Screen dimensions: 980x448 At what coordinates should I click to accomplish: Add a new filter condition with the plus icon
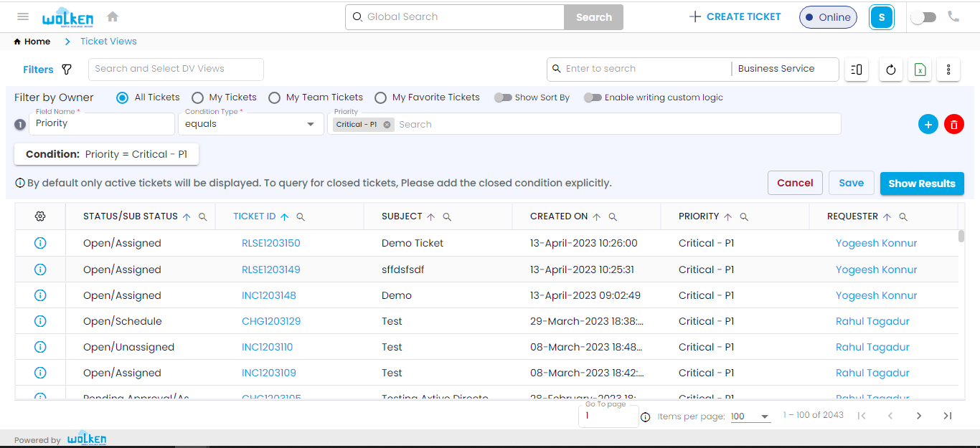pyautogui.click(x=928, y=124)
